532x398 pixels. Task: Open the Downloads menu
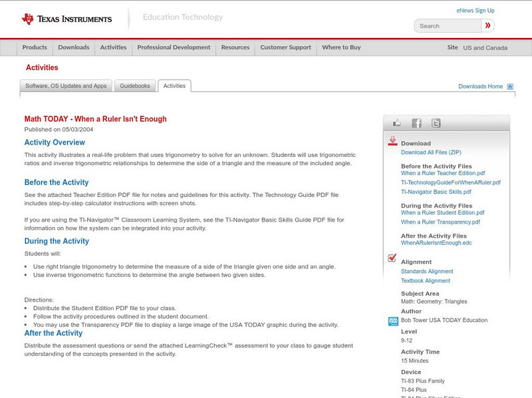(74, 47)
